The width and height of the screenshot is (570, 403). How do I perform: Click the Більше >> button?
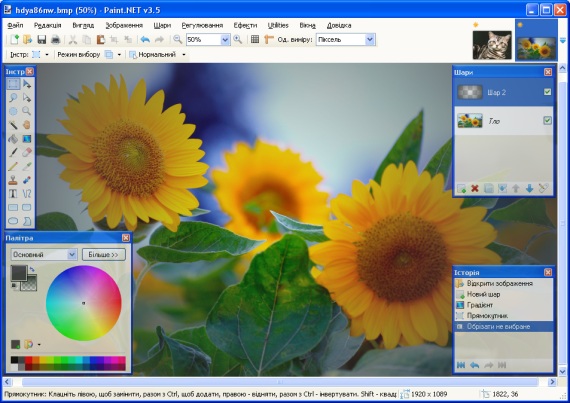[x=104, y=254]
